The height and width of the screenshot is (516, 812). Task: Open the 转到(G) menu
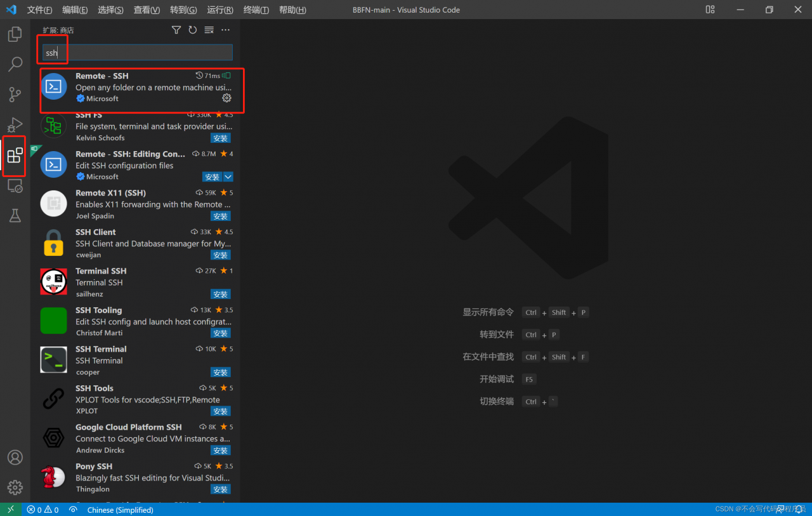pos(183,10)
